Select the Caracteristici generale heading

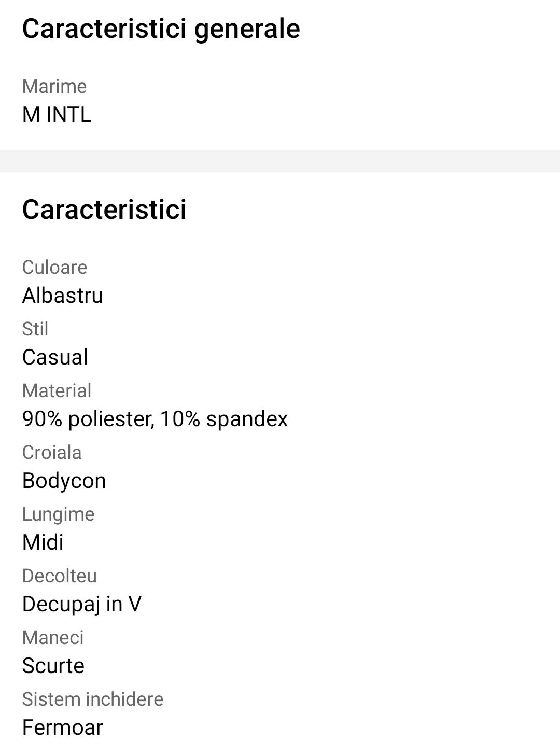tap(161, 29)
